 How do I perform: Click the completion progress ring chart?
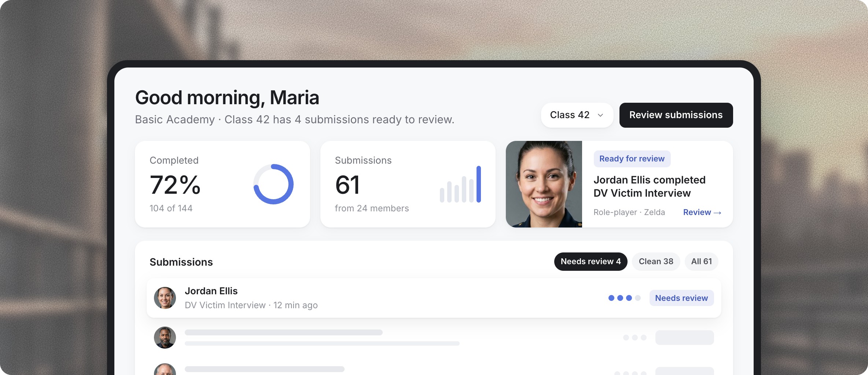[273, 184]
